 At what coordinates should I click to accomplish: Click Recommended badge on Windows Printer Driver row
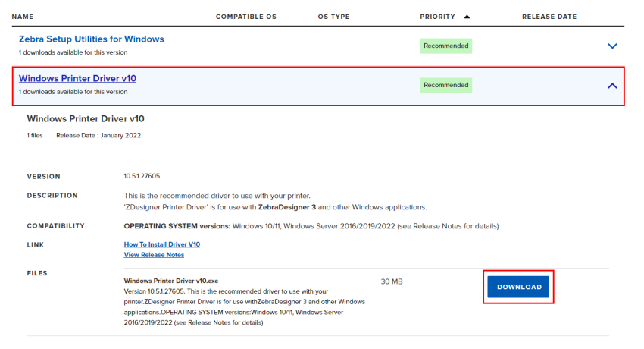point(445,85)
